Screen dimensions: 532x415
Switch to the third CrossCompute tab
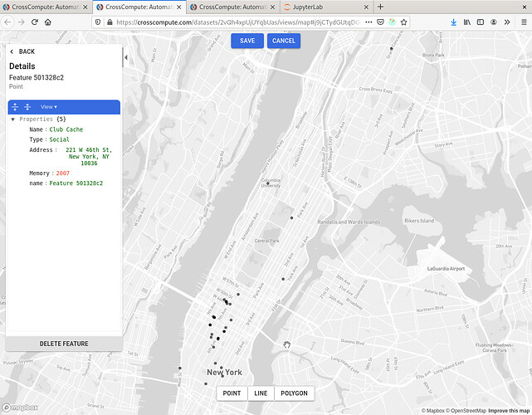tap(233, 7)
